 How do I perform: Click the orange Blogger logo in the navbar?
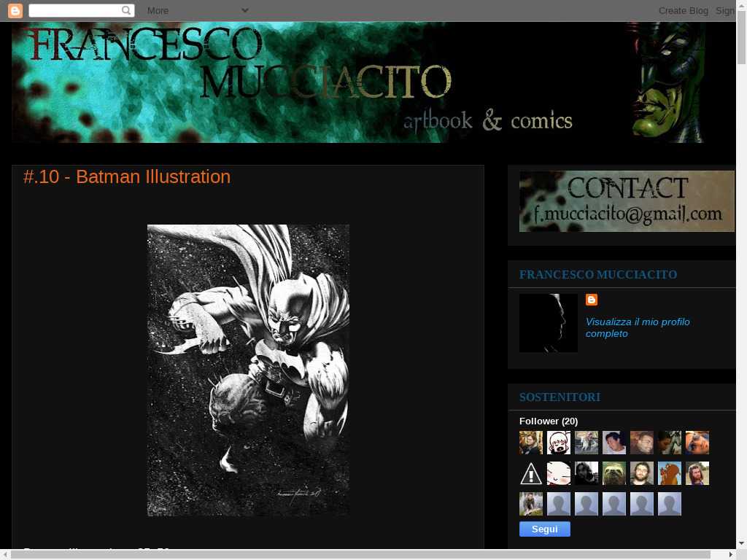[x=15, y=10]
